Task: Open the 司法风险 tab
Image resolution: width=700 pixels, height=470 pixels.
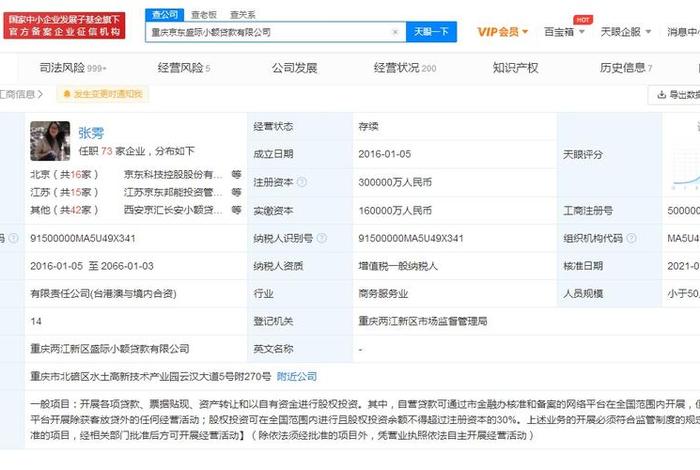Action: click(73, 68)
